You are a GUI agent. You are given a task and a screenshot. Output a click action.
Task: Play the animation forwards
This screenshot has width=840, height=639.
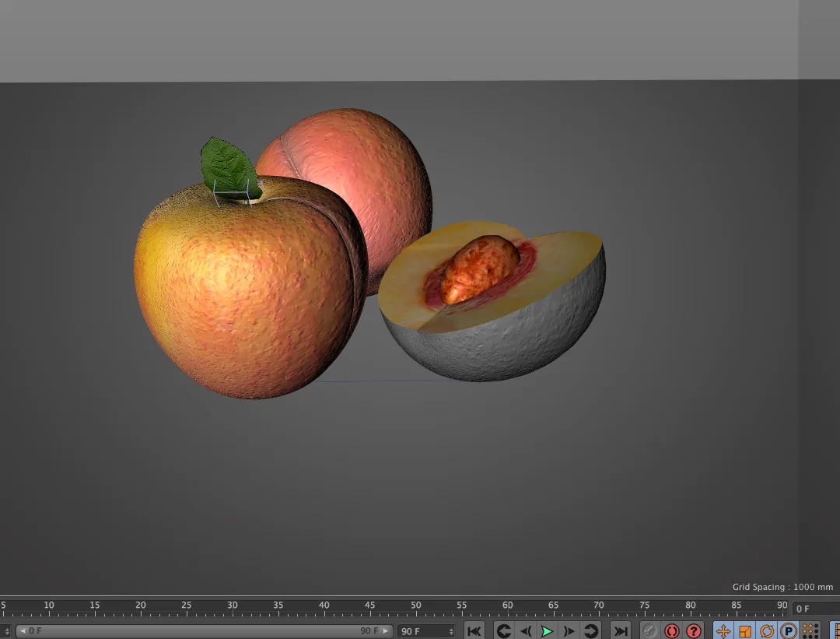[x=547, y=631]
